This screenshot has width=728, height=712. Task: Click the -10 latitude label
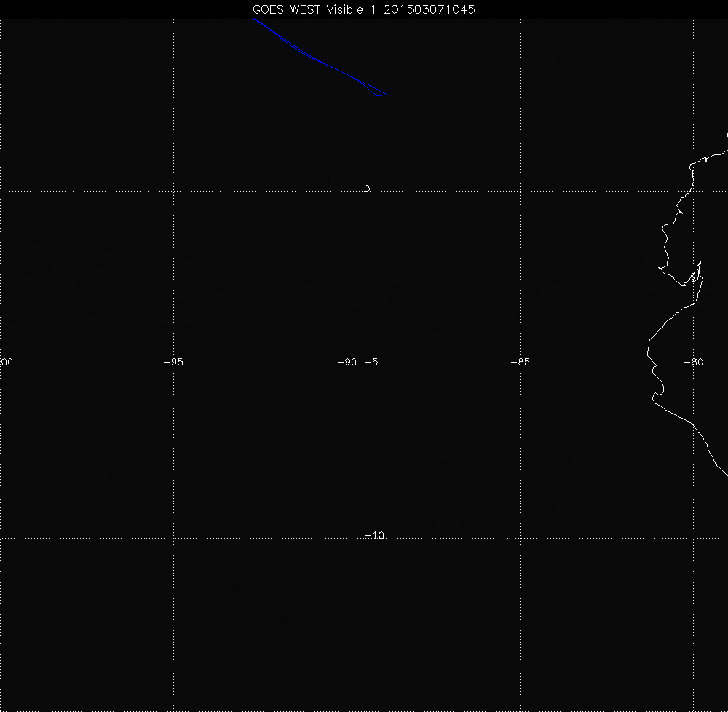click(x=373, y=535)
